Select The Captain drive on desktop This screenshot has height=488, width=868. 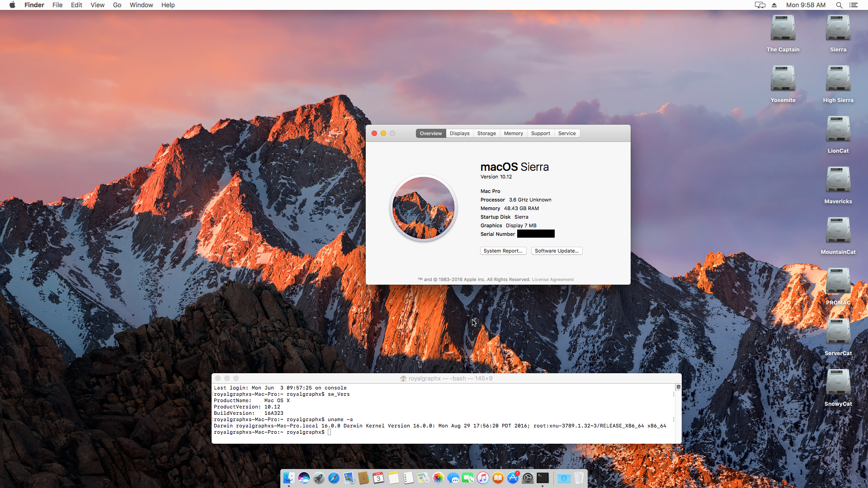[x=783, y=28]
